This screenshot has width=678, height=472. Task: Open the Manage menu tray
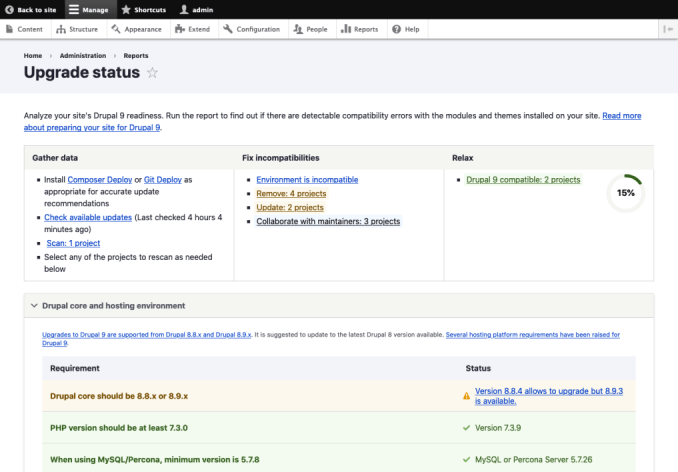point(89,9)
